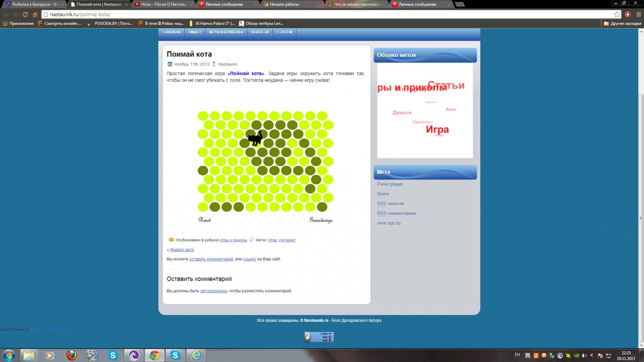
Task: Open Internet Explorer from the taskbar
Action: tap(196, 355)
